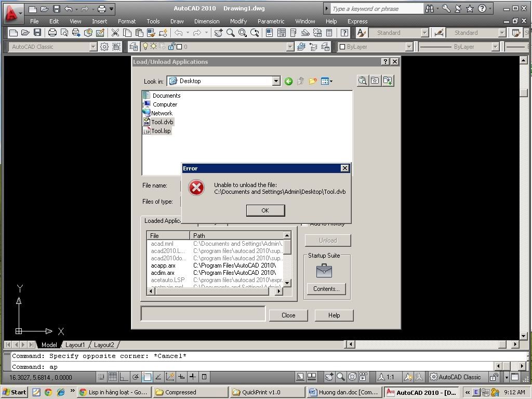This screenshot has width=532, height=399.
Task: Open QuickPrint v1.0 from the taskbar
Action: pyautogui.click(x=267, y=392)
